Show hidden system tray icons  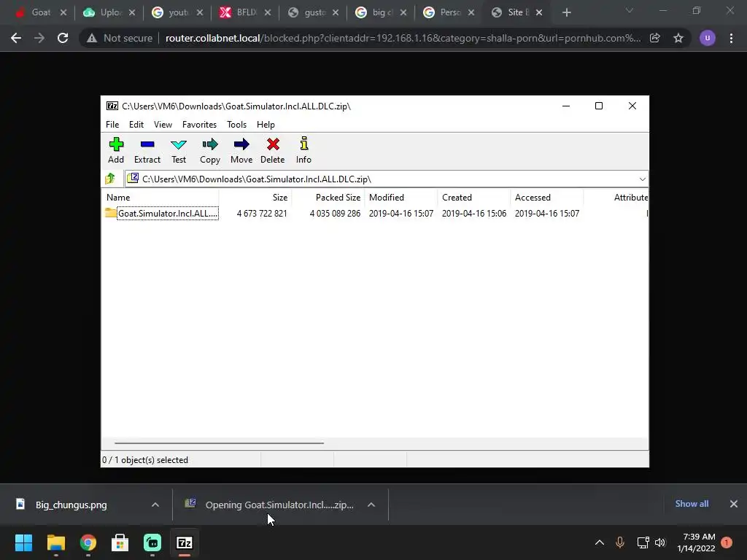pyautogui.click(x=600, y=542)
